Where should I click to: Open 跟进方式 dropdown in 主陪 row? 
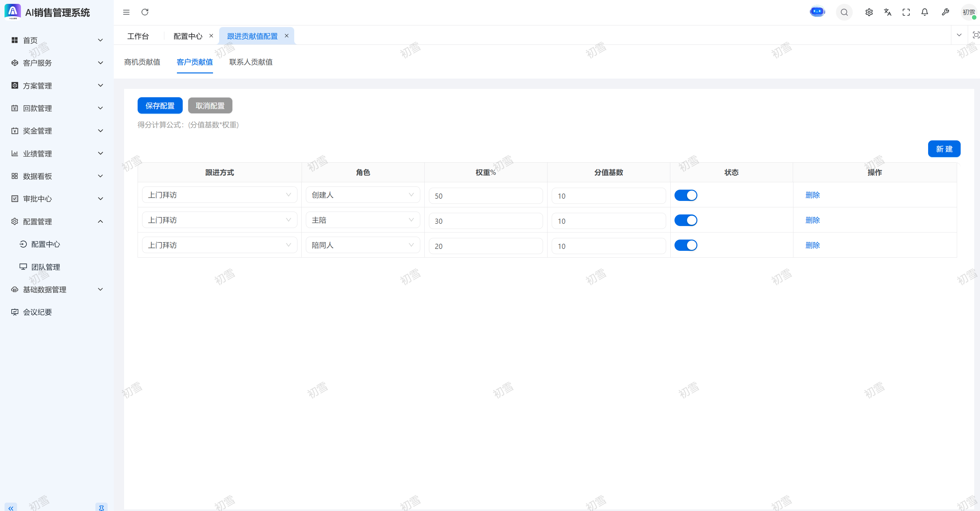[x=219, y=220]
